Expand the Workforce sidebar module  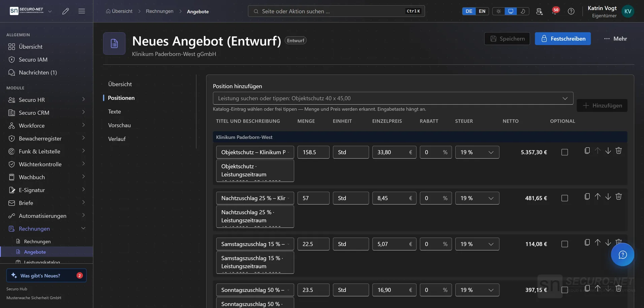tap(46, 126)
